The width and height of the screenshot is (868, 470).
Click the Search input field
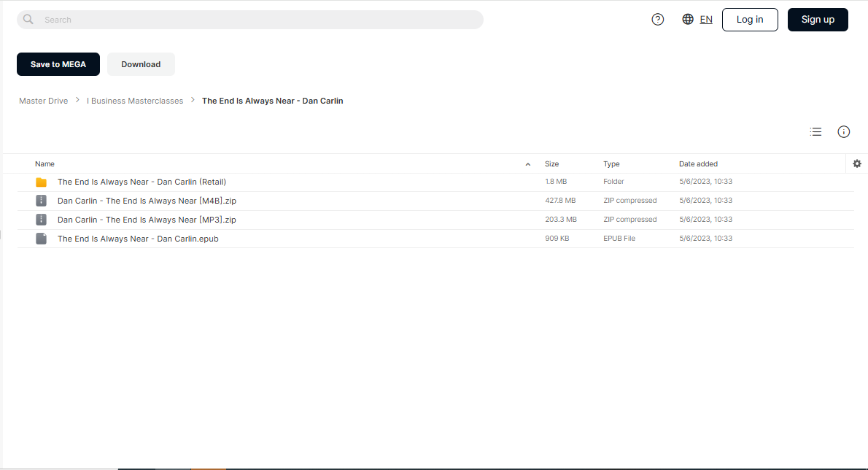[x=250, y=20]
